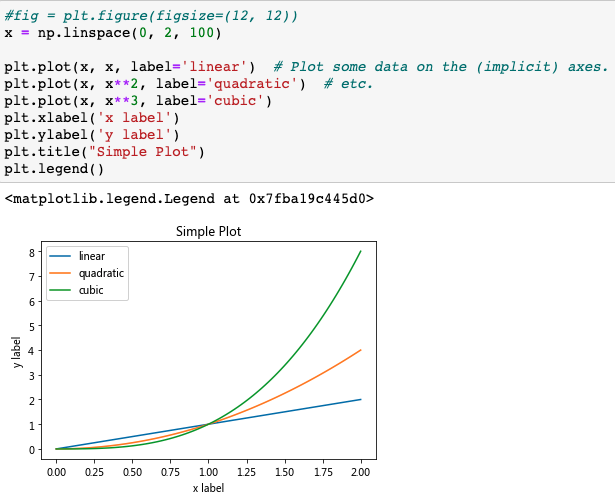Click the blue linear swatch in the legend

(61, 256)
